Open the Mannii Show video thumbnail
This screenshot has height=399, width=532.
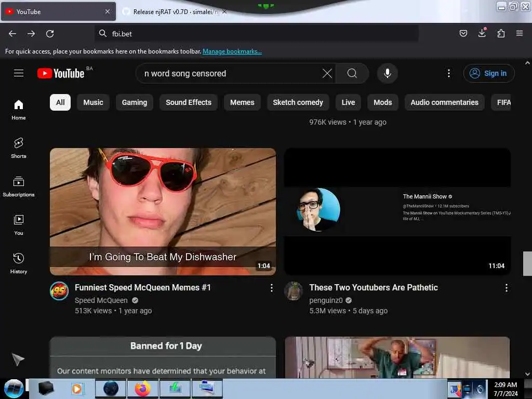397,211
